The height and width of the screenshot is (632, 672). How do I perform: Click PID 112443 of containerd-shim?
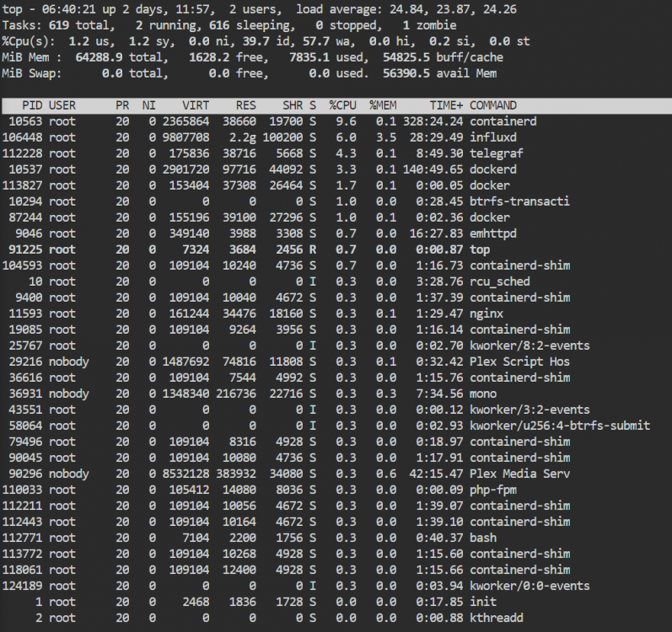point(22,522)
